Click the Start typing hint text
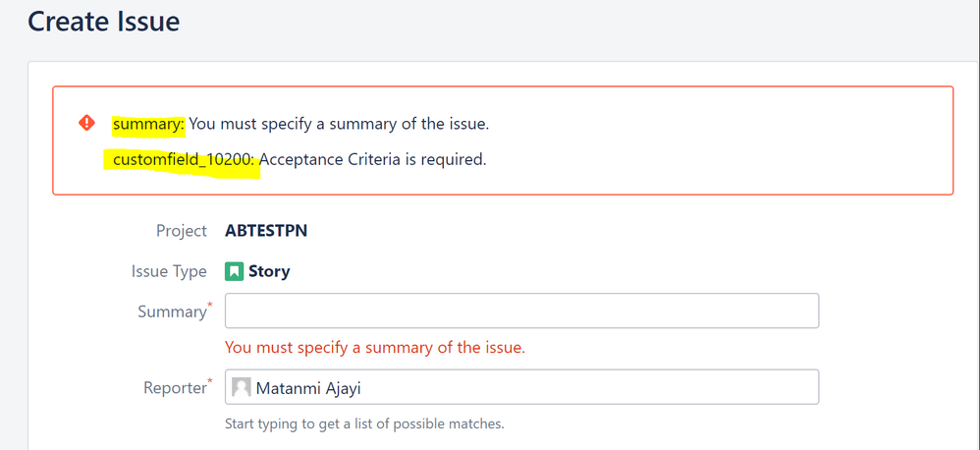The width and height of the screenshot is (980, 450). pyautogui.click(x=364, y=423)
